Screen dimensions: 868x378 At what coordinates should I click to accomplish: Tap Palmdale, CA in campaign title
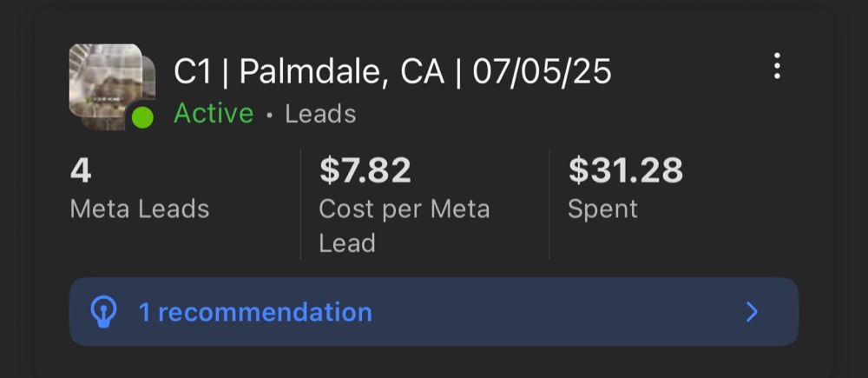click(341, 73)
